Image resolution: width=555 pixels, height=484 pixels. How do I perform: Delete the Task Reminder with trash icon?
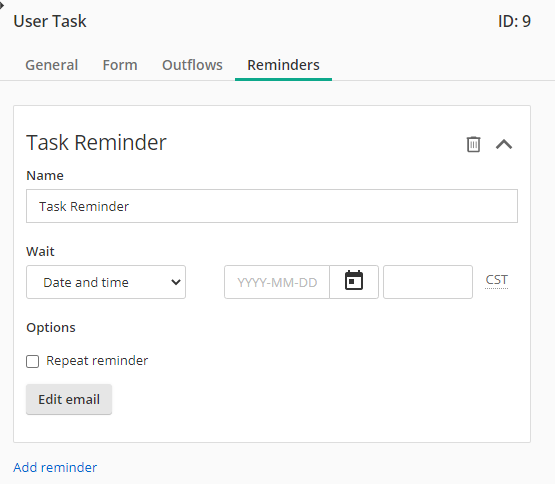(x=473, y=144)
